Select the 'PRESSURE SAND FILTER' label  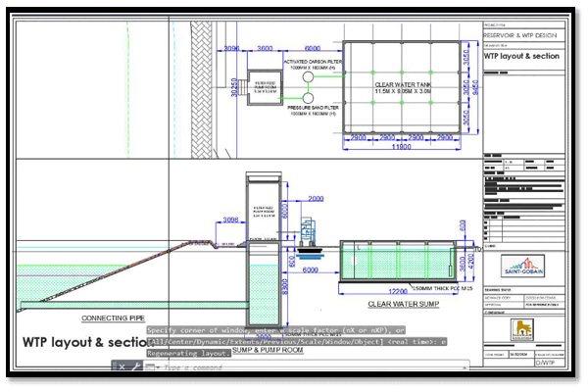tap(313, 108)
